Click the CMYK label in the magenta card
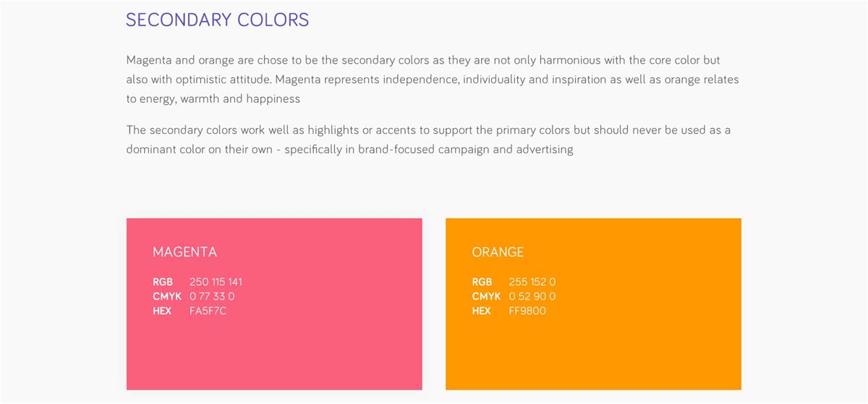The height and width of the screenshot is (404, 868). click(167, 296)
